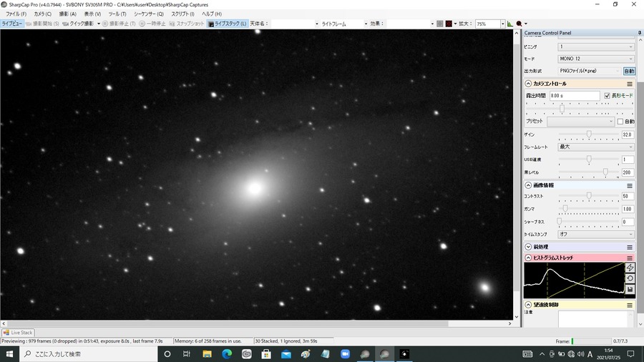The image size is (644, 362).
Task: Open the ヘルプ (H) menu
Action: click(212, 14)
